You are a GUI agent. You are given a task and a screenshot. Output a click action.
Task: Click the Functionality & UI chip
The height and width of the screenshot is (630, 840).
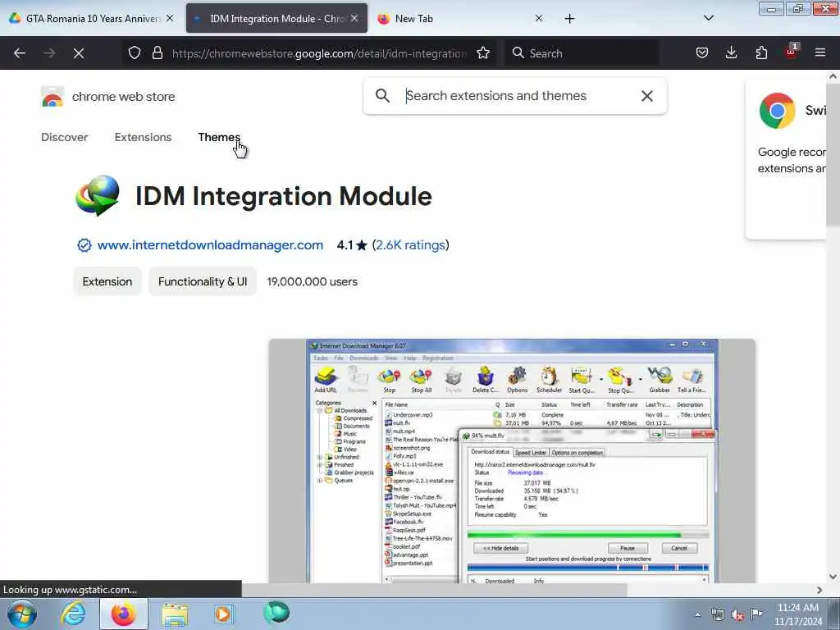[203, 282]
